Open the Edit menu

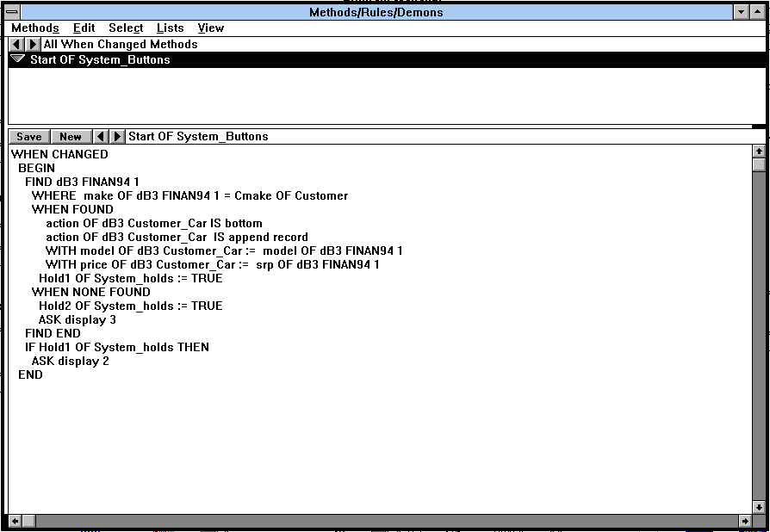84,28
